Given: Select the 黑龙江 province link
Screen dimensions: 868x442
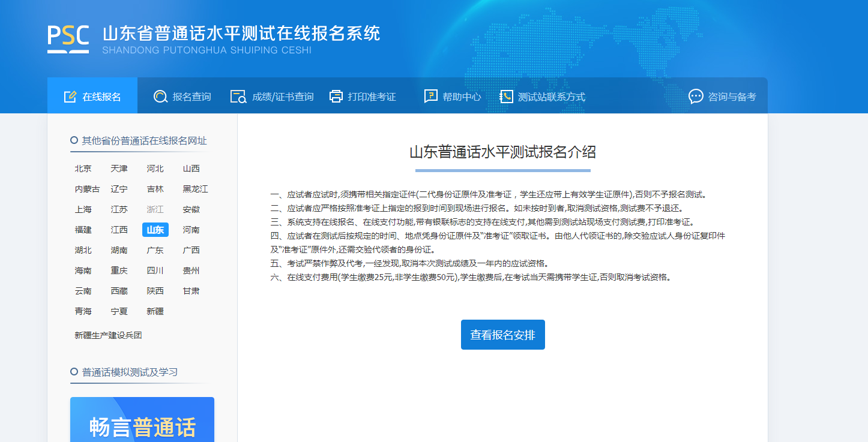Looking at the screenshot, I should 196,189.
